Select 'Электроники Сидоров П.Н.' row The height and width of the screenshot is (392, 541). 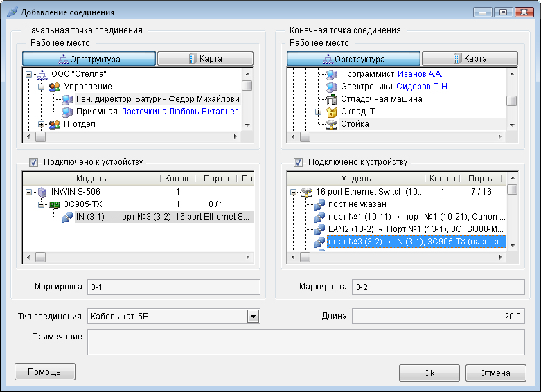(x=395, y=87)
